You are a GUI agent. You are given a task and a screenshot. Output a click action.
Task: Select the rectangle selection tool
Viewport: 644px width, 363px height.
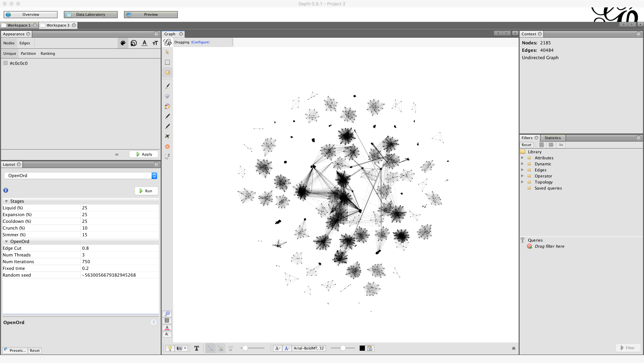[167, 62]
